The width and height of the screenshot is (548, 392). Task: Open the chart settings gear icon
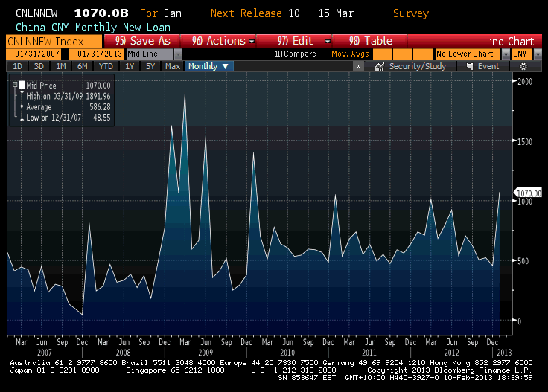(523, 66)
